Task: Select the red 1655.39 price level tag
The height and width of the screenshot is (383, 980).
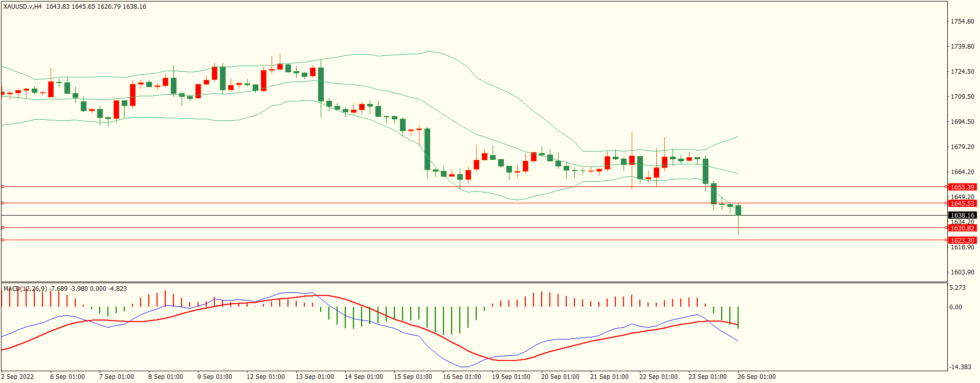Action: [962, 187]
